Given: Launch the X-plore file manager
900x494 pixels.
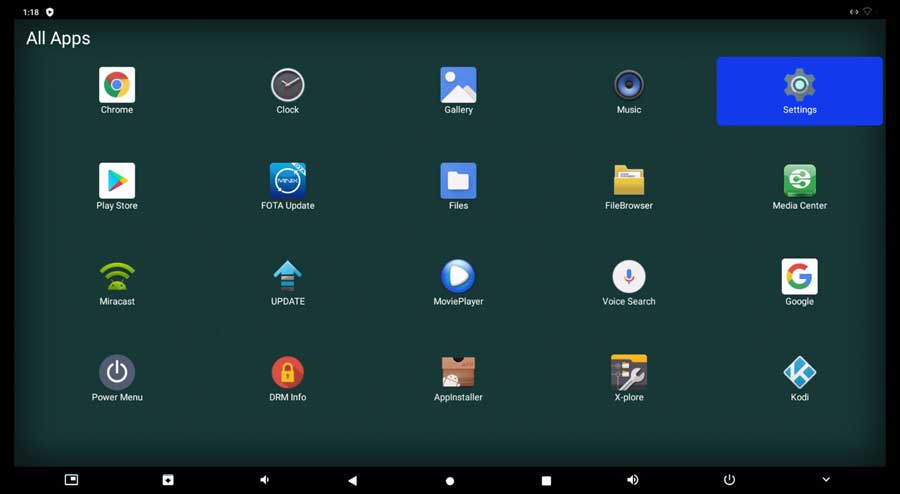Looking at the screenshot, I should (x=629, y=378).
